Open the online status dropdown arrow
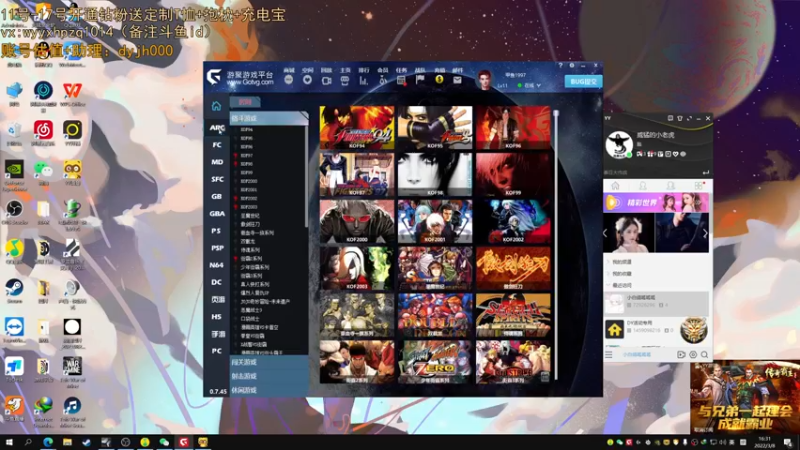This screenshot has height=450, width=800. click(x=538, y=85)
